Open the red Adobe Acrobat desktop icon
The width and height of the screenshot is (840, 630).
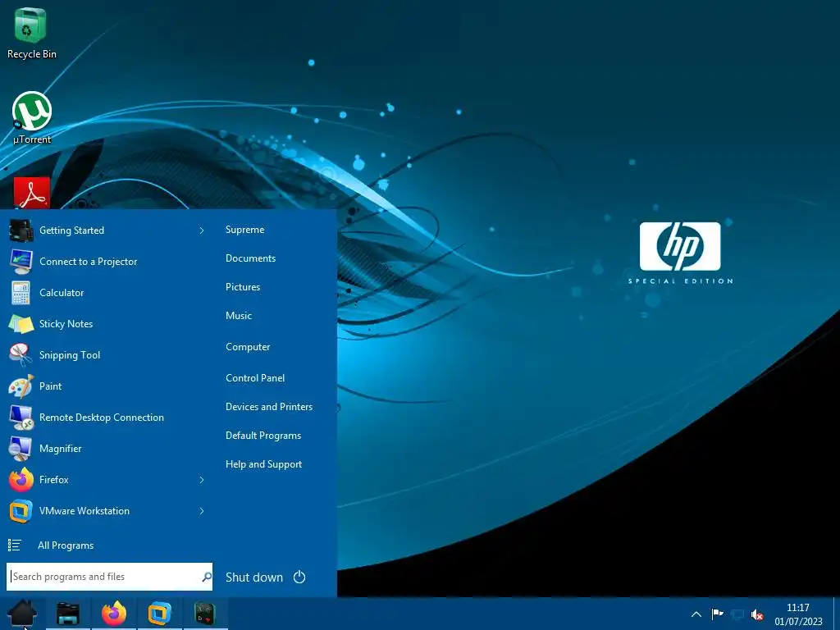click(32, 193)
